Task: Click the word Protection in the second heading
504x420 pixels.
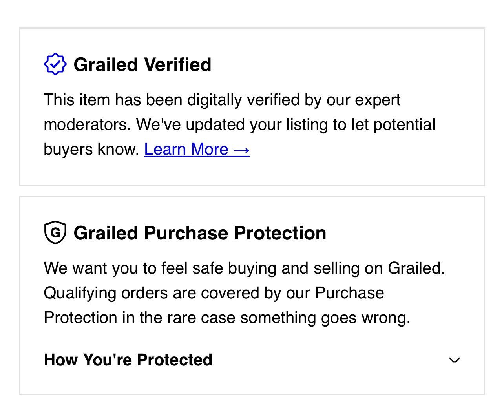Action: click(x=280, y=233)
